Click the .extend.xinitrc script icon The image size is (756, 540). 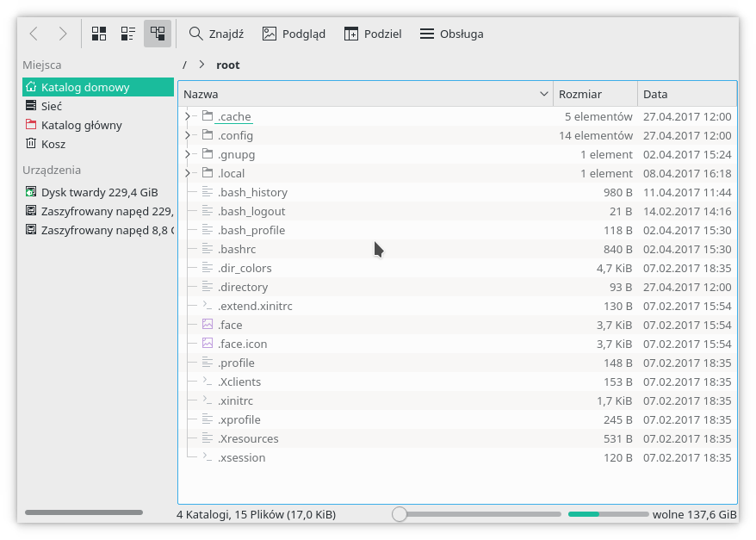(208, 306)
